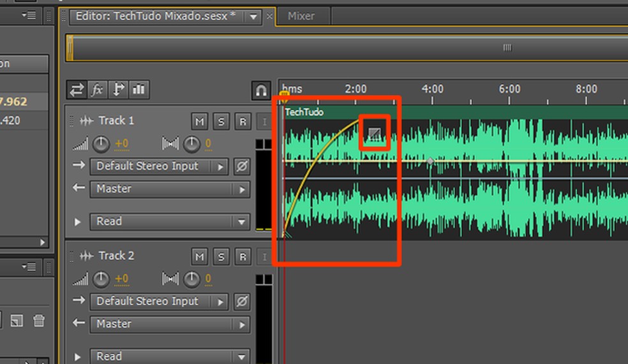Click left handle of zoom navigator
This screenshot has height=364, width=628.
70,48
